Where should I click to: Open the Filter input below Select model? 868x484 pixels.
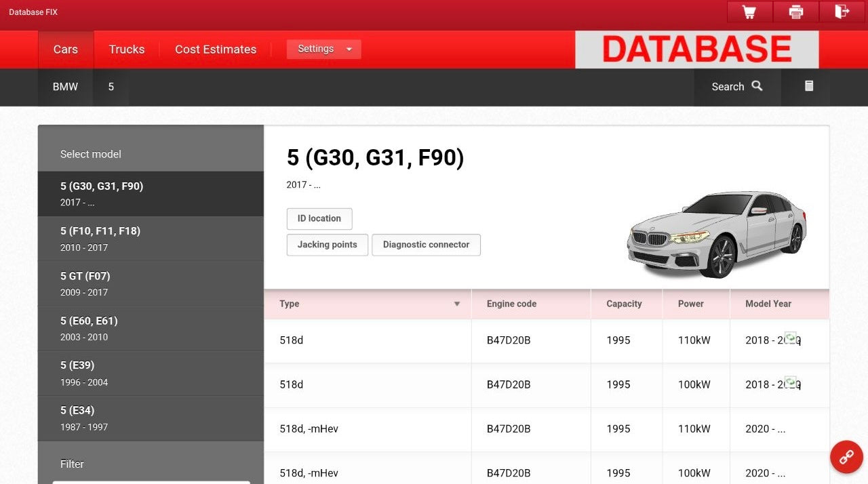click(x=151, y=481)
